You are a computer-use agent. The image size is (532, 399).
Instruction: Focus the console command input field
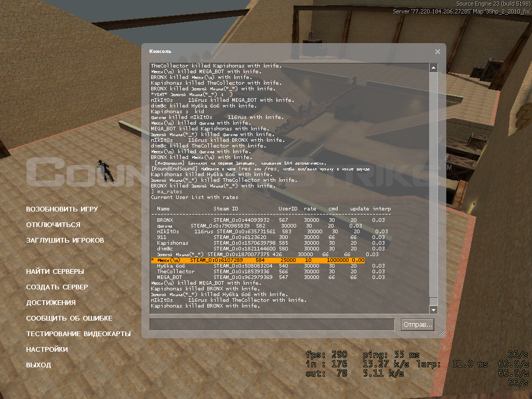click(x=272, y=325)
